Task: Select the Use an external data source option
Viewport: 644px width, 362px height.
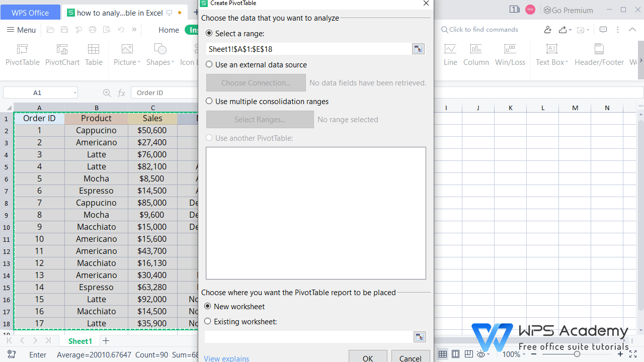Action: pos(209,64)
